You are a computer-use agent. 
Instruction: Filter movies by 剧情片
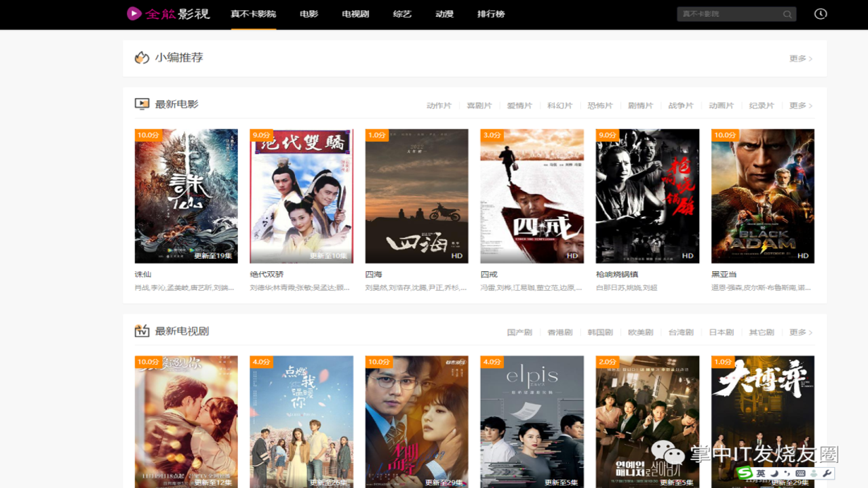pos(641,106)
